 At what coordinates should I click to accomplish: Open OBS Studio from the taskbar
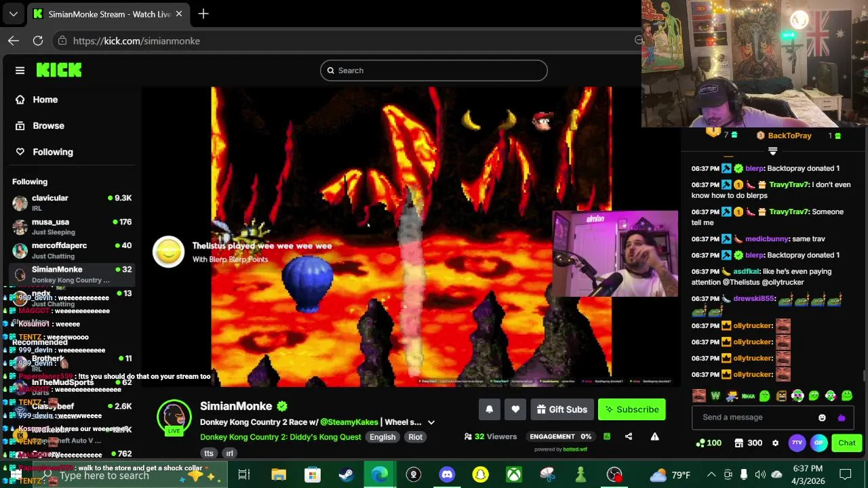(x=614, y=474)
